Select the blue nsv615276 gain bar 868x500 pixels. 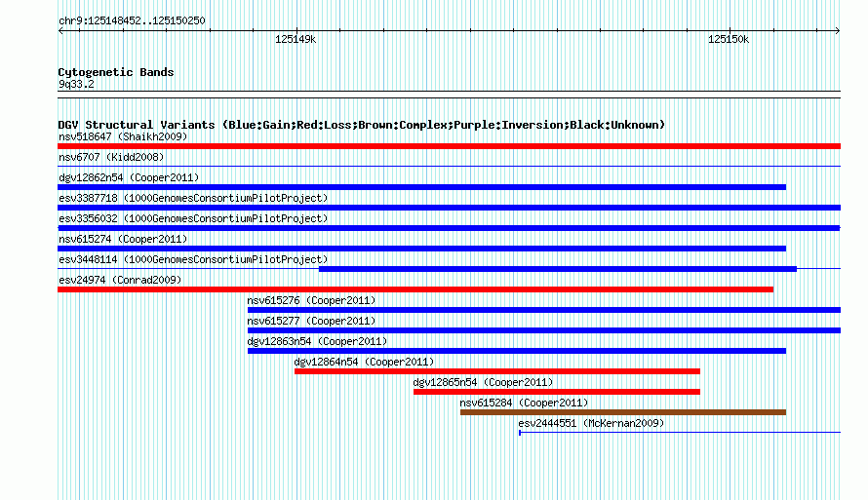pos(544,310)
